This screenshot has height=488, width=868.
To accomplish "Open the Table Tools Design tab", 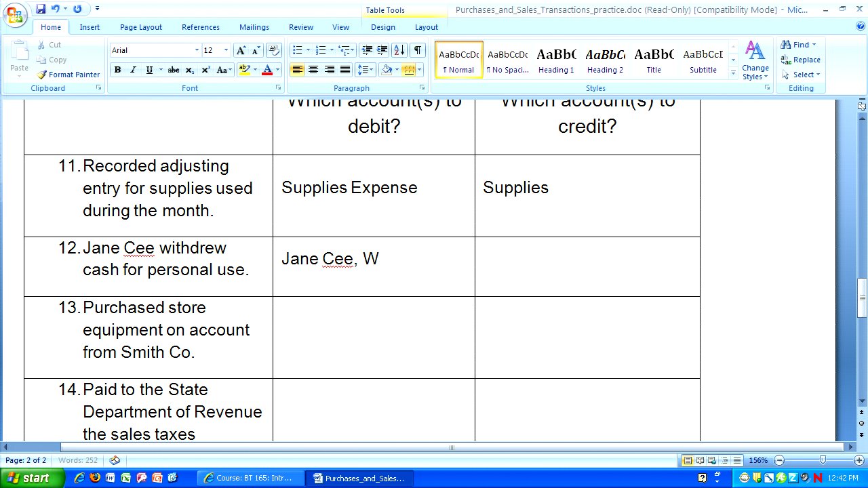I will pos(382,27).
